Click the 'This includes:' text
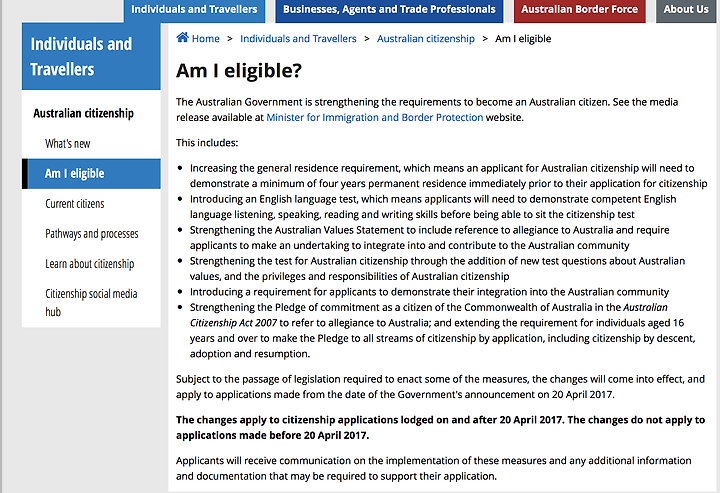Viewport: 720px width, 493px height. click(207, 143)
